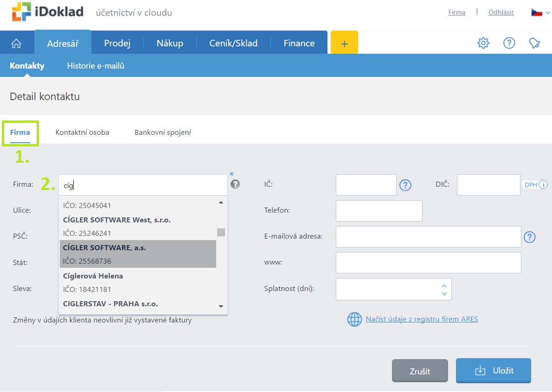Click the Uložit save button
This screenshot has height=392, width=552.
point(493,371)
